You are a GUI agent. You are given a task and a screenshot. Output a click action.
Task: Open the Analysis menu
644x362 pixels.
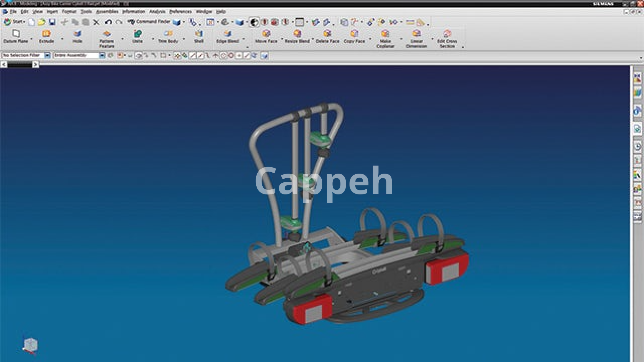(x=157, y=12)
